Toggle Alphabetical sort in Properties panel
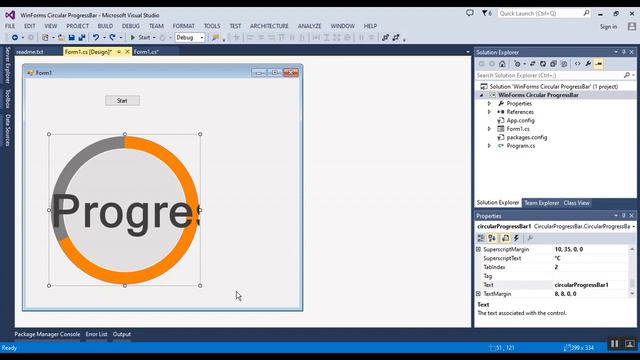 492,238
